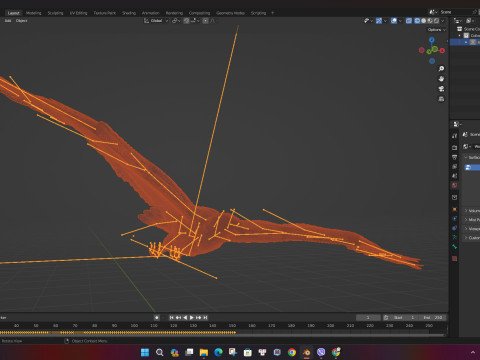The image size is (480, 360).
Task: Switch to the Scripting workspace tab
Action: click(x=258, y=13)
